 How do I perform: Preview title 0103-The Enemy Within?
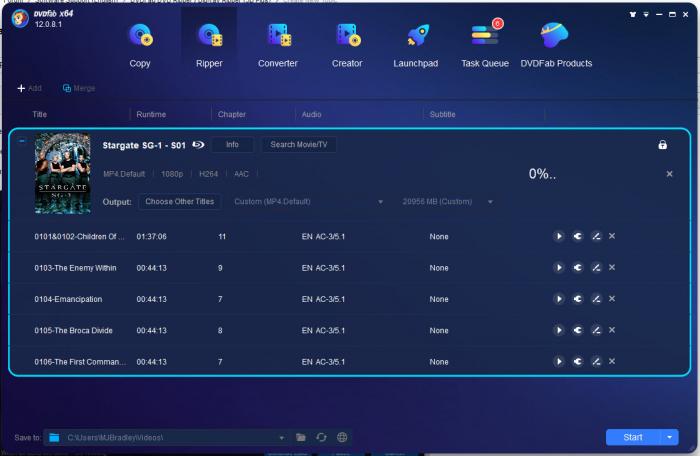pos(559,268)
